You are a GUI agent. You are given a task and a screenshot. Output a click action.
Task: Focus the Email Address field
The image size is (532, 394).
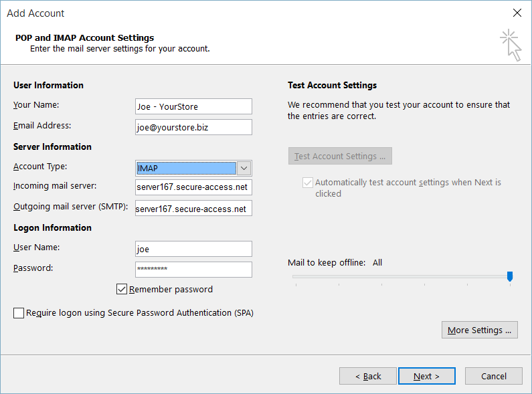pyautogui.click(x=193, y=127)
